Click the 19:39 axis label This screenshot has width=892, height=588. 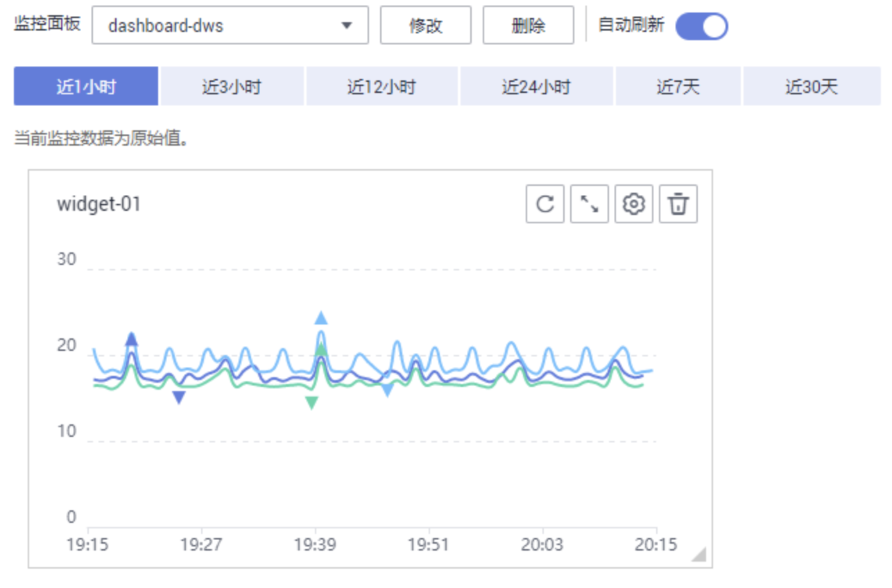coord(315,544)
